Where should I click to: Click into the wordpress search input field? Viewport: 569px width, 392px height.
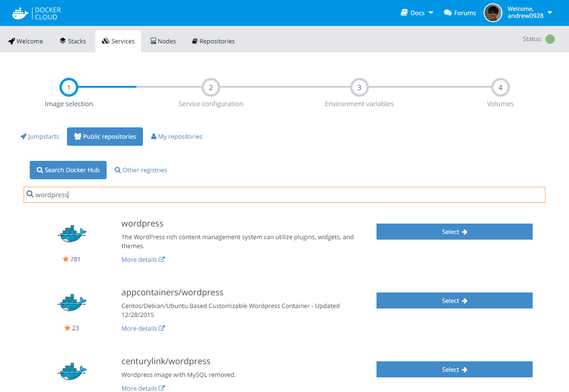click(283, 195)
